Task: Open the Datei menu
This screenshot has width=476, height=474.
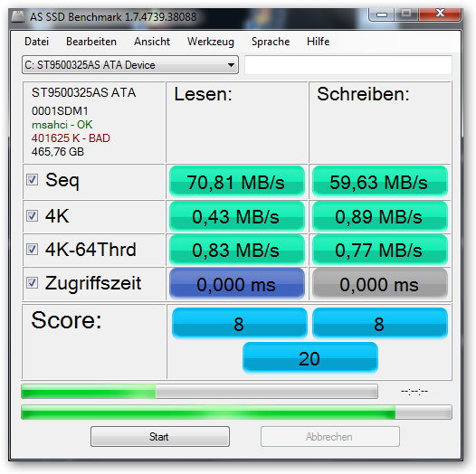Action: 36,42
